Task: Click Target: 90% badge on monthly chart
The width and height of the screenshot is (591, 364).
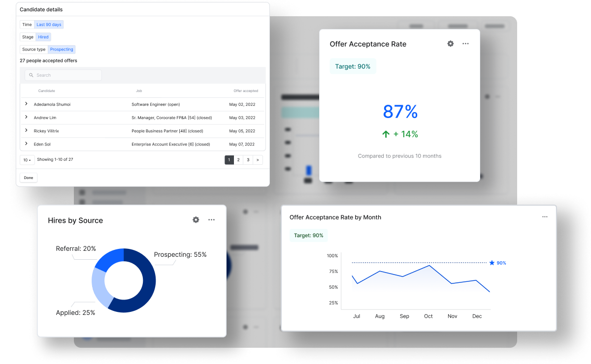Action: tap(309, 236)
